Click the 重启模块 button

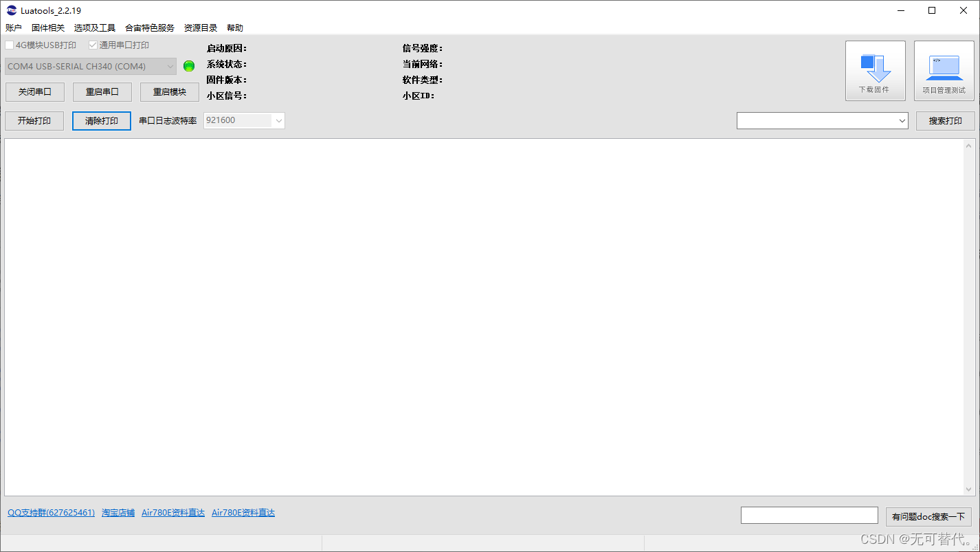tap(170, 92)
